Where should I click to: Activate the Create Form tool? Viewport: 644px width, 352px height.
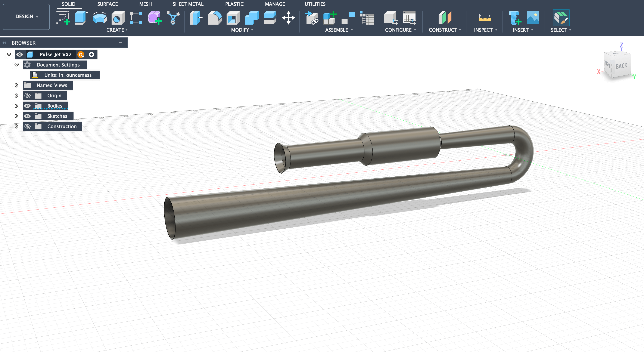coord(154,18)
